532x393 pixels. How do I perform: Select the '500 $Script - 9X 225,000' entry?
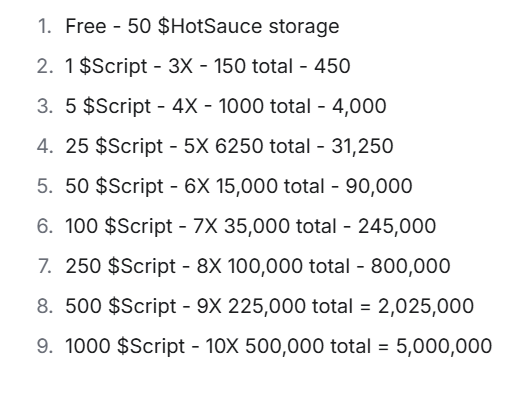[x=269, y=306]
